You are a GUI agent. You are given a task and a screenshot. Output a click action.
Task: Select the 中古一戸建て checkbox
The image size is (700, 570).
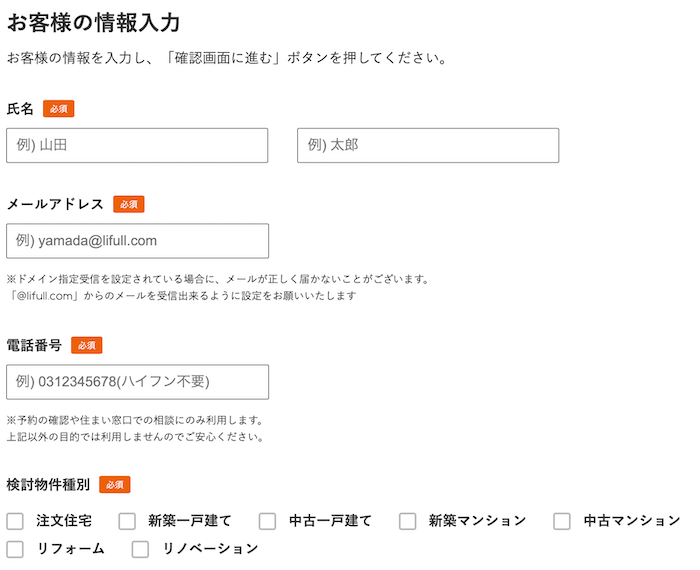[x=267, y=521]
